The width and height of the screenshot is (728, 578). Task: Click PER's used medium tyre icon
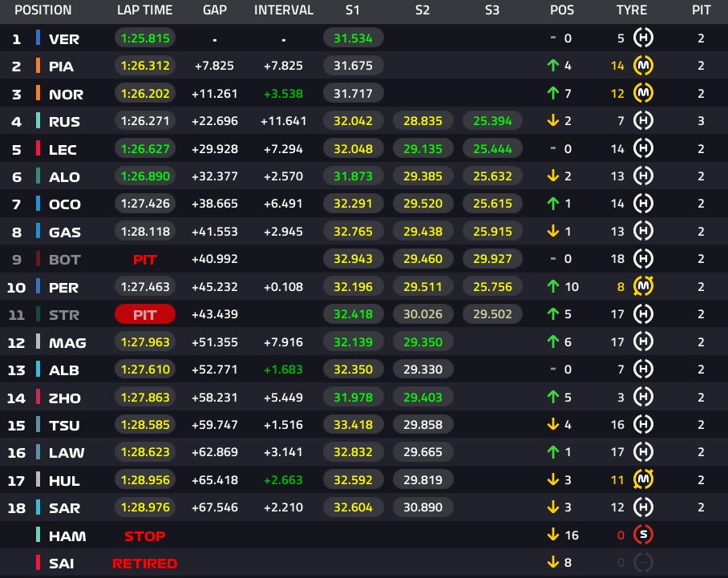pyautogui.click(x=643, y=286)
